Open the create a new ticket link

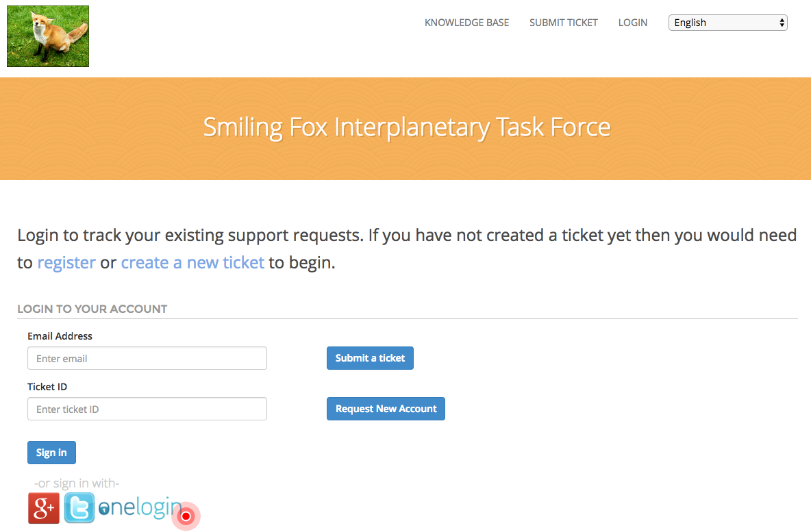(192, 262)
